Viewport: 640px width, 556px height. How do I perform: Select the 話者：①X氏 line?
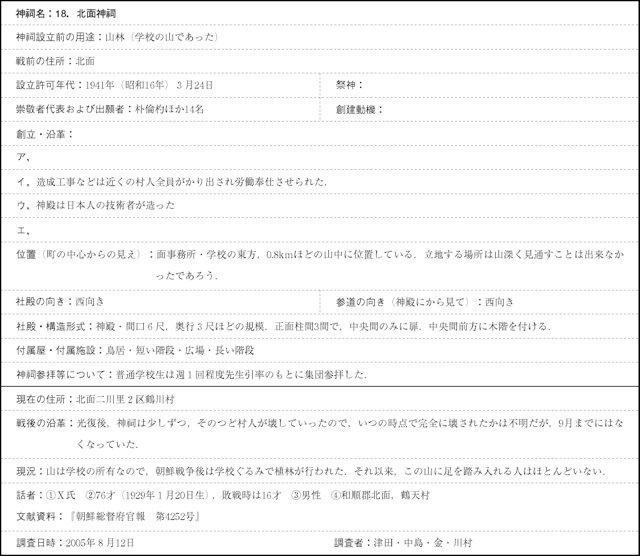click(223, 495)
